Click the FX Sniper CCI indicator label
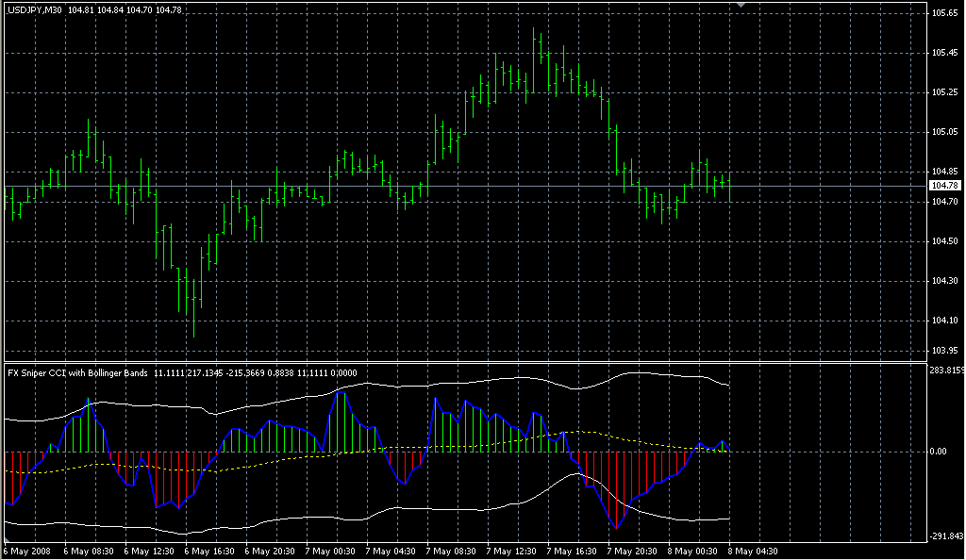966x560 pixels. click(77, 373)
